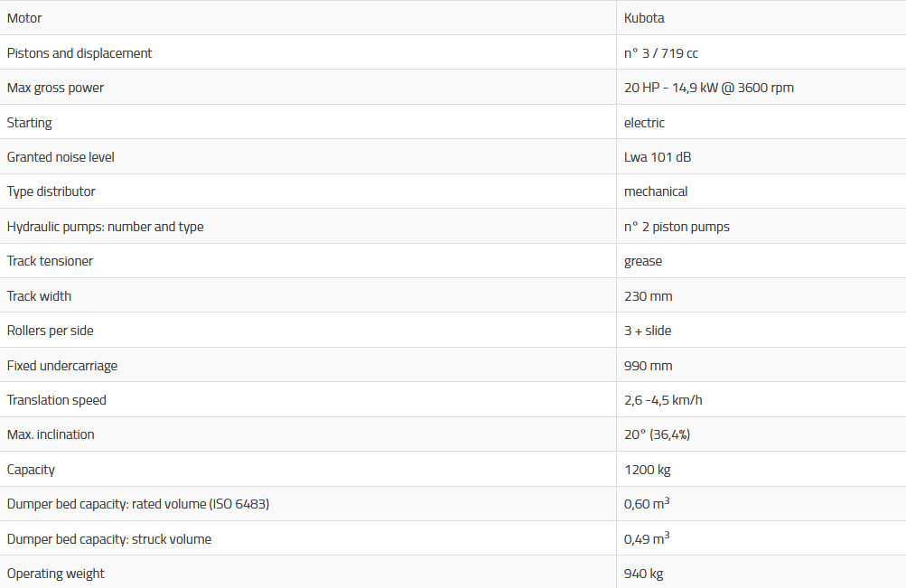Click the Translation speed label
Image resolution: width=906 pixels, height=588 pixels.
click(57, 400)
